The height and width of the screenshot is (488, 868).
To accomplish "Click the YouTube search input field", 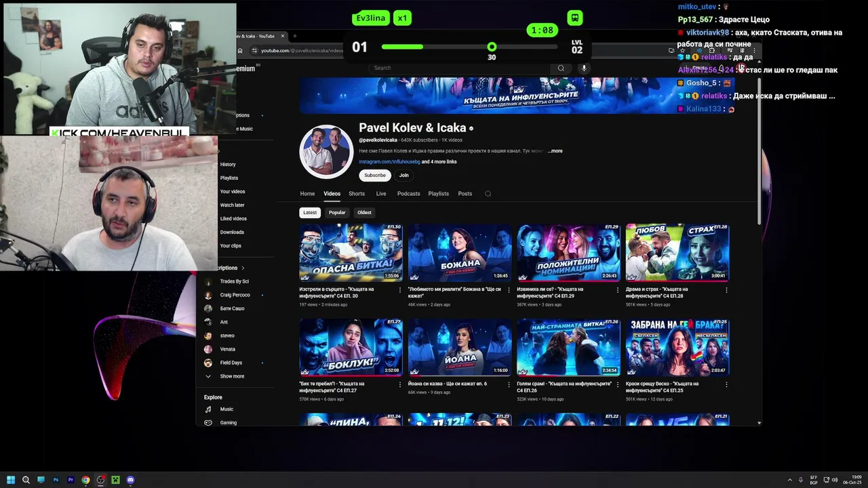I will tap(461, 68).
